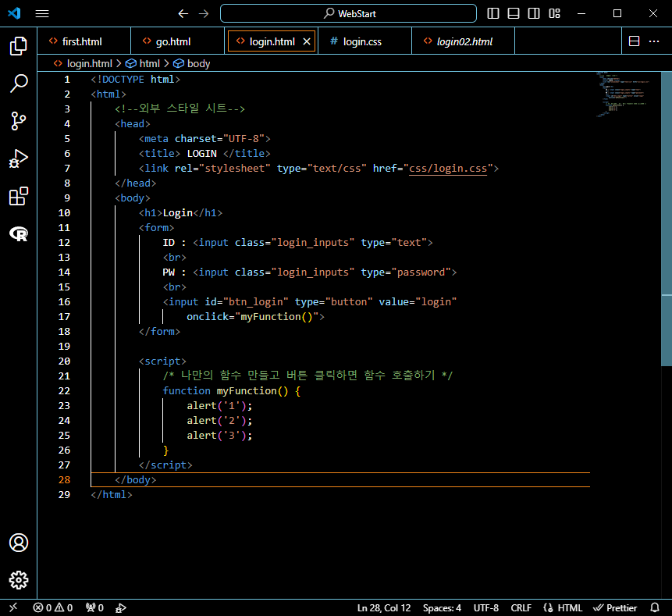This screenshot has height=616, width=672.
Task: Open the Source Control view
Action: (19, 121)
